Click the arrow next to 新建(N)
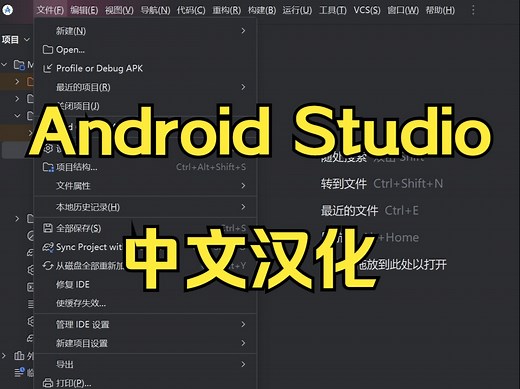This screenshot has width=520, height=389. point(243,31)
